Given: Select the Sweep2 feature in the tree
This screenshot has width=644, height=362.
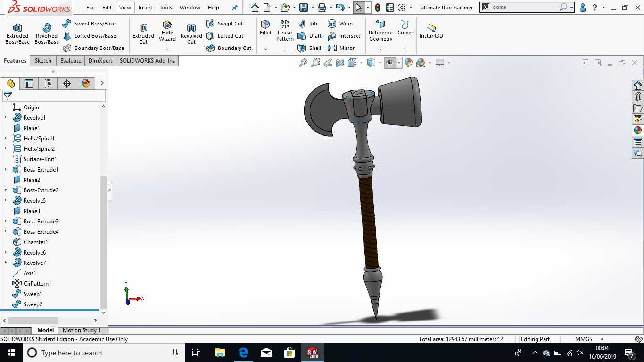Looking at the screenshot, I should [28, 304].
